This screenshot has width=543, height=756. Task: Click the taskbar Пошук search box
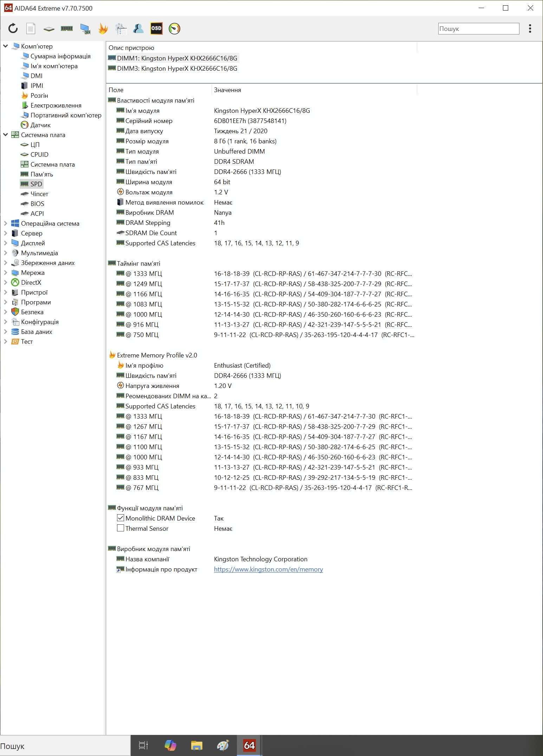(x=65, y=745)
